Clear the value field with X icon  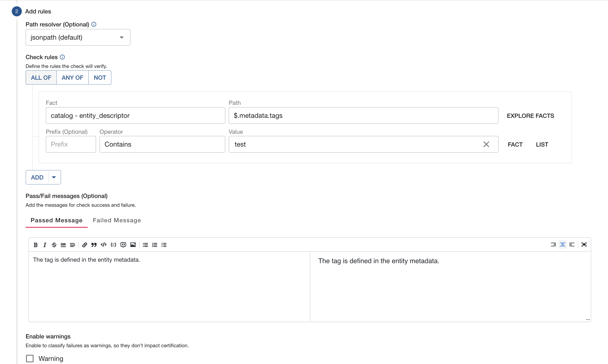click(487, 144)
